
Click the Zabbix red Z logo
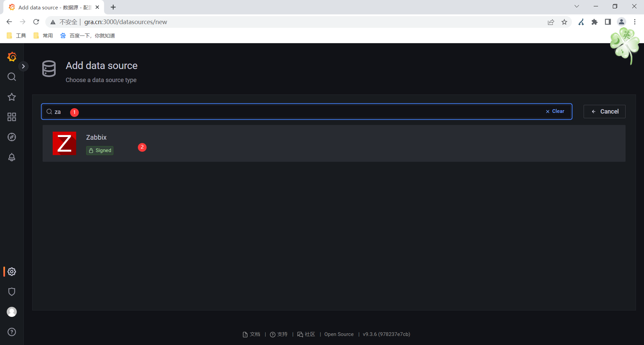pos(64,143)
